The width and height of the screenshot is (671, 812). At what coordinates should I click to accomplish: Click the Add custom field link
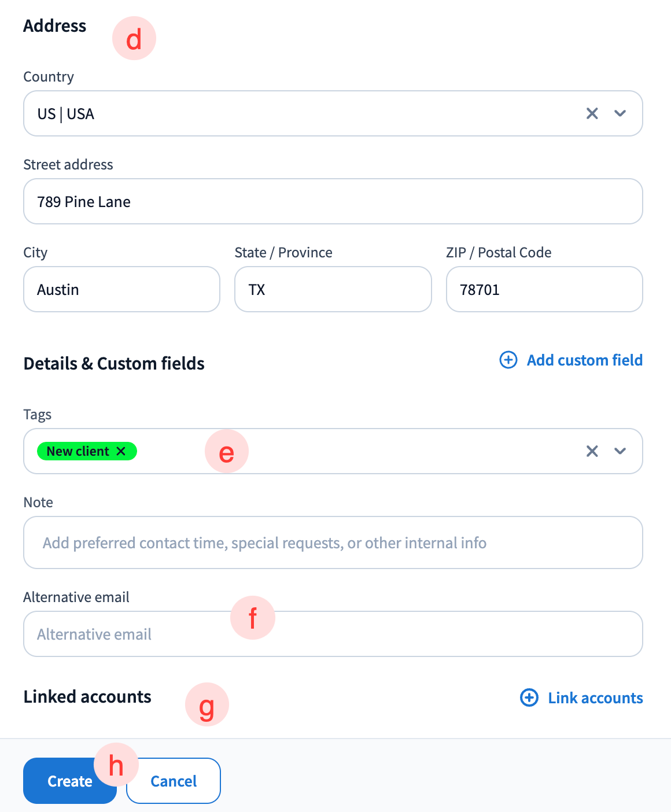click(584, 360)
